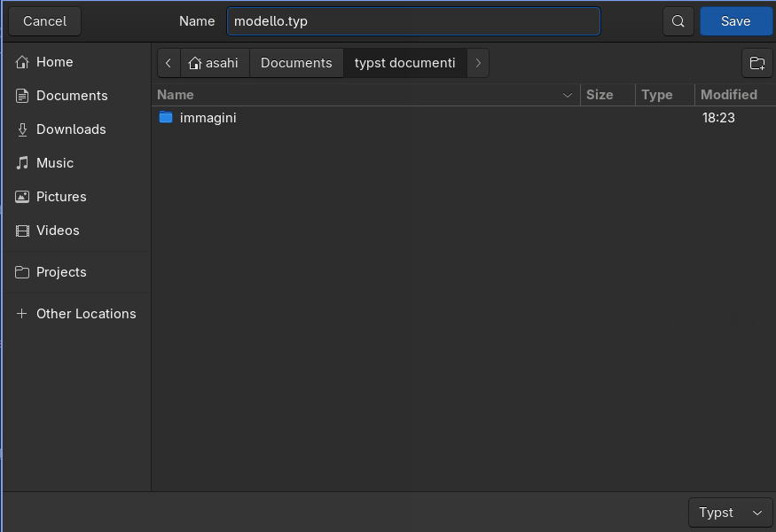Click the plus icon beside Other Locations
This screenshot has height=532, width=776.
21,313
